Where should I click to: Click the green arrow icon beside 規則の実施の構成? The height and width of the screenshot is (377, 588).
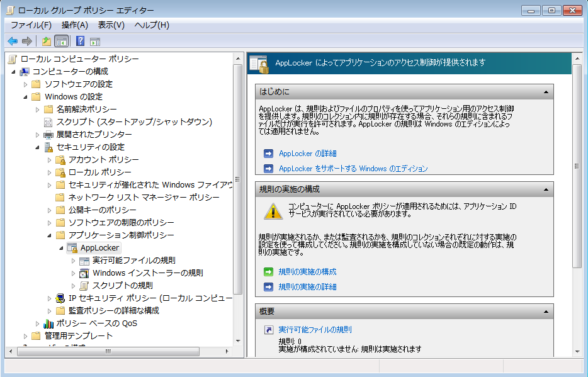coord(268,272)
